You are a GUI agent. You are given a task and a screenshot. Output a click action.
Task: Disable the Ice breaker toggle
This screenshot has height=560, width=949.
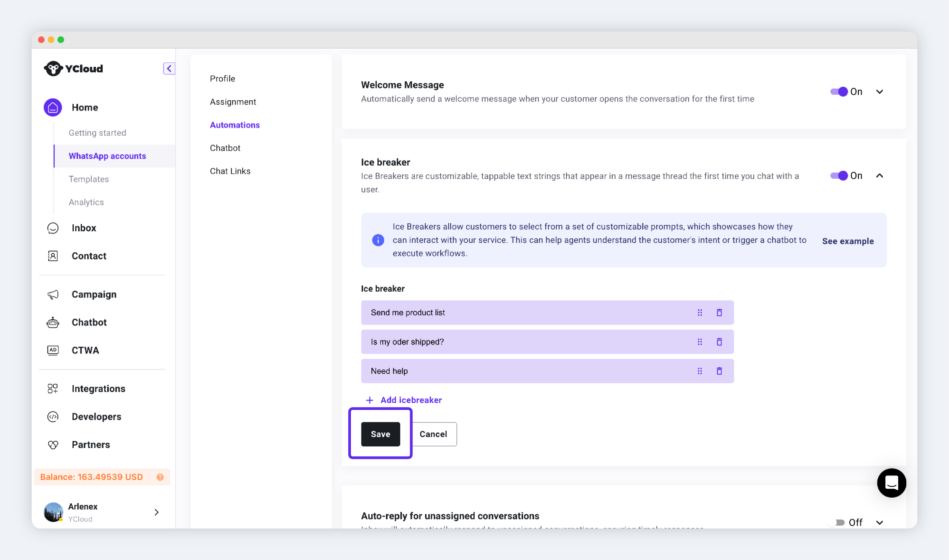pyautogui.click(x=839, y=176)
